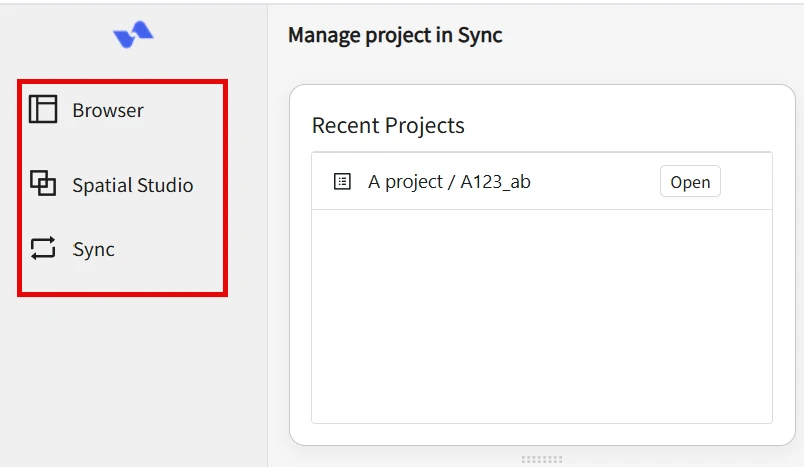Click the Manage project in Sync title

tap(395, 35)
